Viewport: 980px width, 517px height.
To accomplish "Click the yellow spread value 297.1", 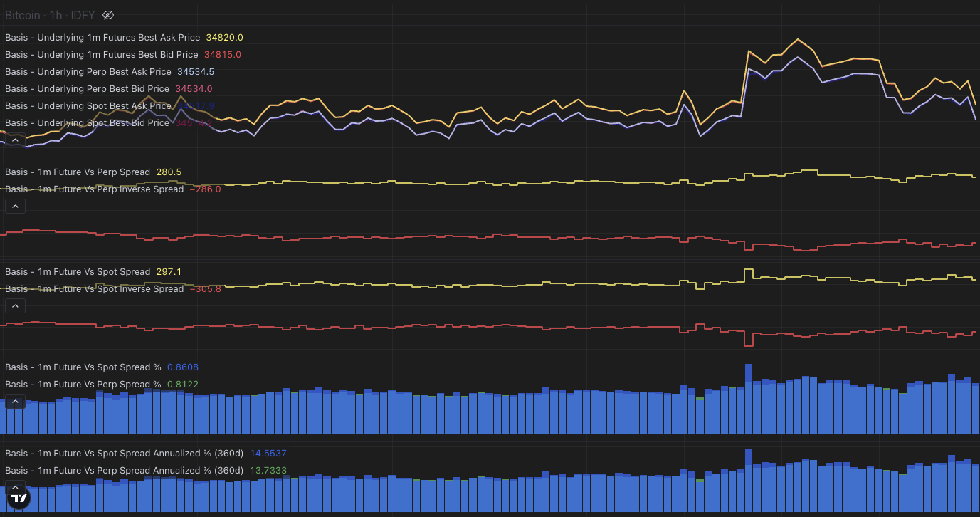I will pyautogui.click(x=169, y=271).
